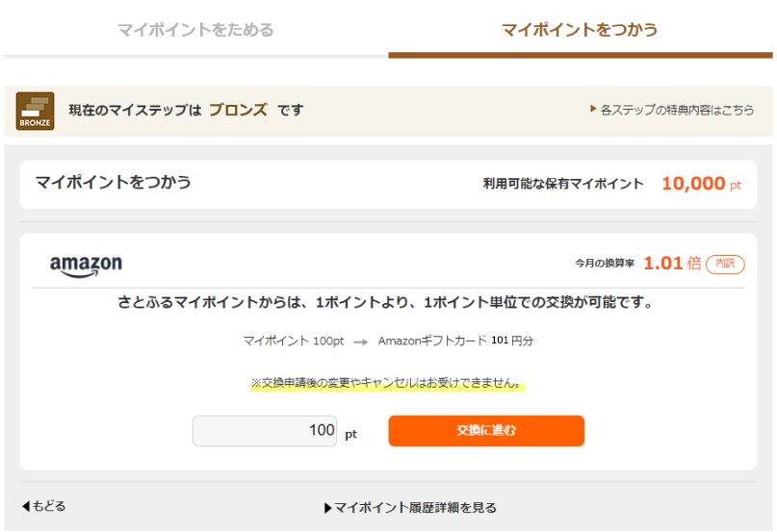Click the ブロンズ step name text
The image size is (777, 532).
[x=238, y=110]
